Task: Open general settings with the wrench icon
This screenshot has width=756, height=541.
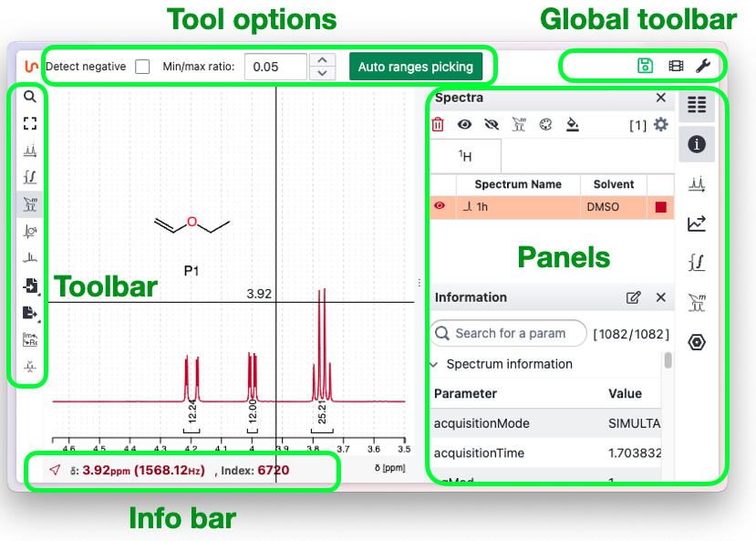Action: (x=703, y=65)
